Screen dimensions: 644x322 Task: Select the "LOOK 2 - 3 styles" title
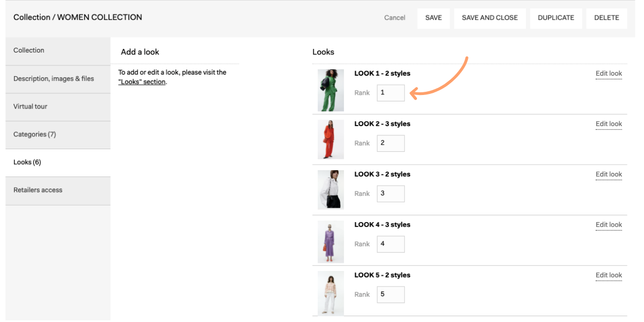pos(382,124)
